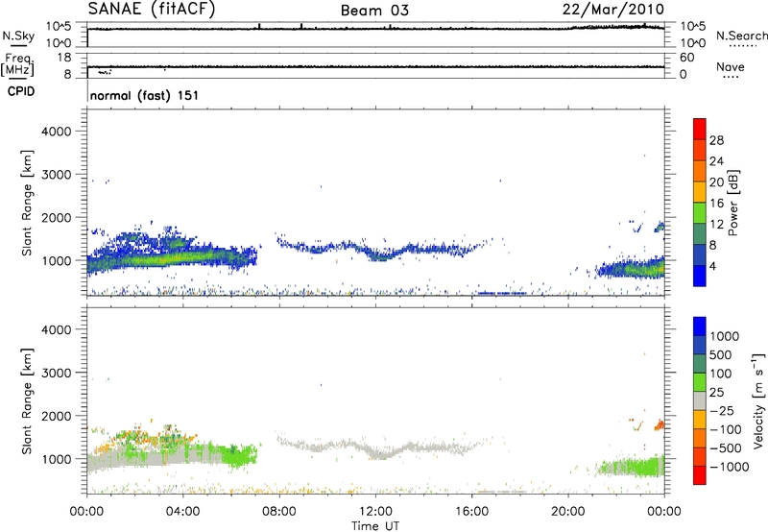
Task: Click the 04:00 time tick label
Action: [182, 512]
